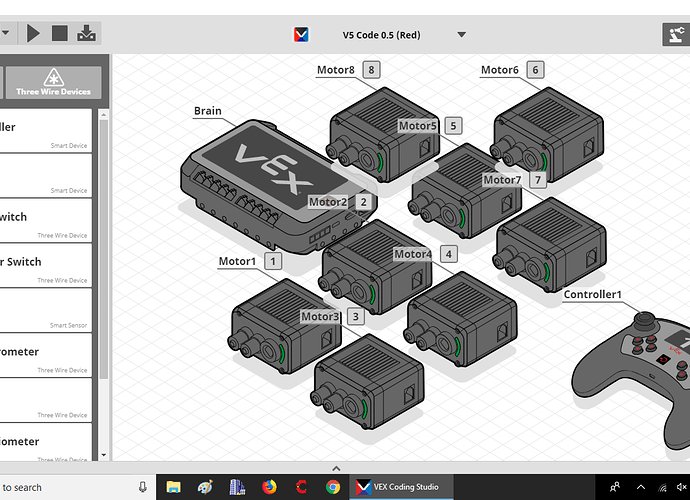Open the Paint app in the taskbar
Viewport: 690px width, 500px height.
pos(205,487)
